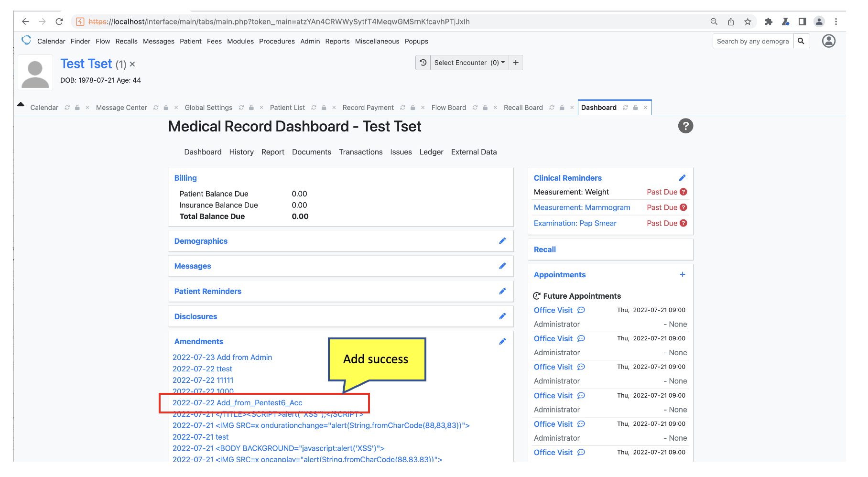Go to the Documents page
This screenshot has width=868, height=477.
tap(312, 152)
